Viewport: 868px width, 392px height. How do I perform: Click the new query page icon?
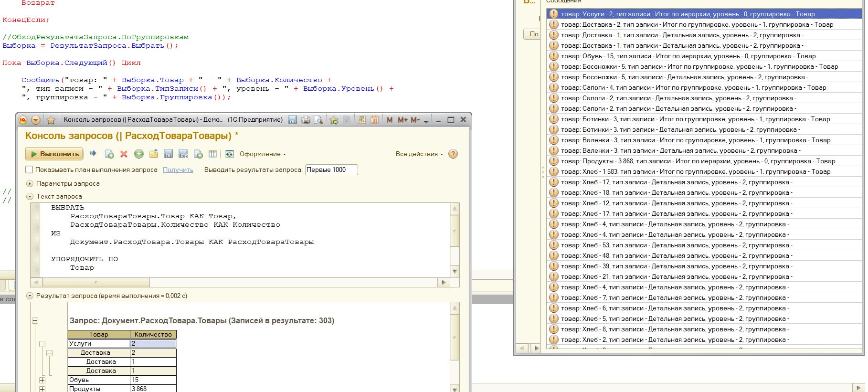109,154
